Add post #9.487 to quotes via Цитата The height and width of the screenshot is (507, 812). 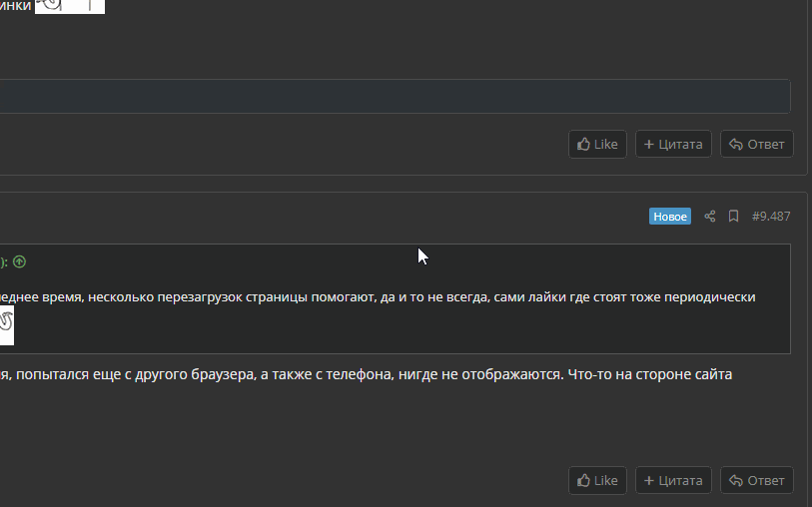pos(673,481)
